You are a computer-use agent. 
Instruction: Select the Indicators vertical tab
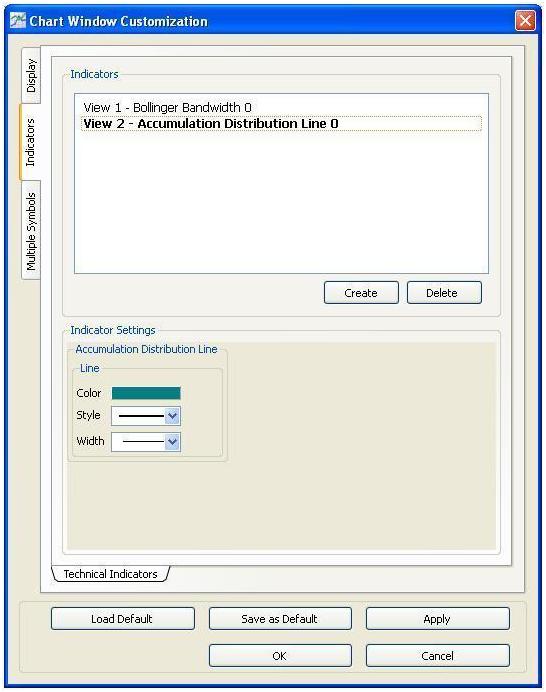click(x=30, y=142)
